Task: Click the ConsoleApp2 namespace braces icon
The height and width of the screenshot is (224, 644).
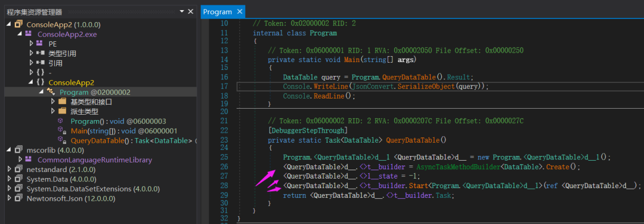Action: pos(41,82)
